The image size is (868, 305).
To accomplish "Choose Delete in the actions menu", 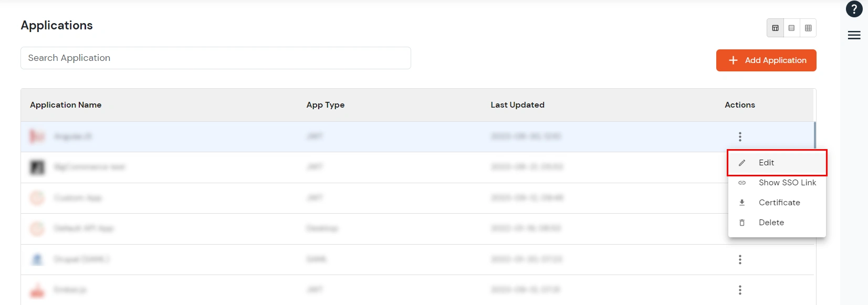I will (777, 223).
